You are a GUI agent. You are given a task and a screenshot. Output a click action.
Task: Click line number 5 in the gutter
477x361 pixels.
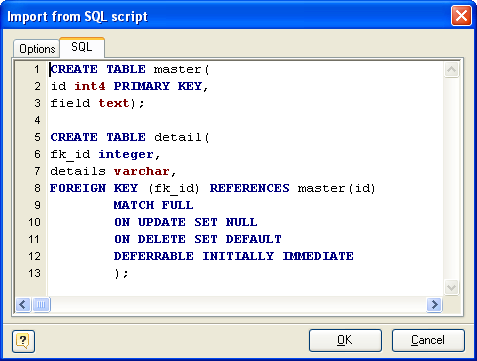tap(37, 137)
